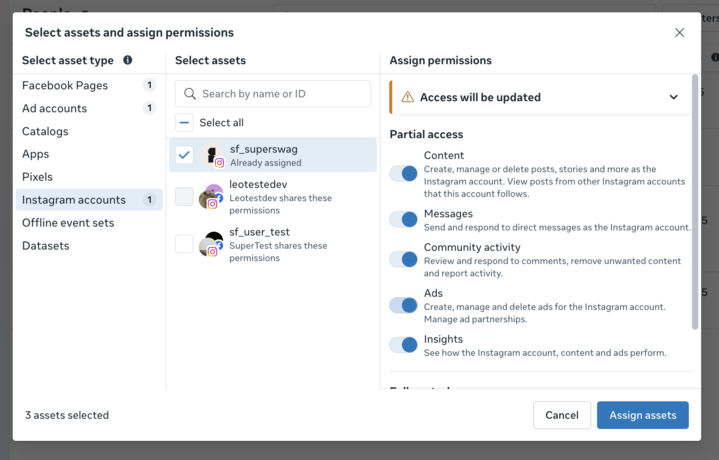This screenshot has width=719, height=460.
Task: Click the Select all label text
Action: pyautogui.click(x=221, y=122)
